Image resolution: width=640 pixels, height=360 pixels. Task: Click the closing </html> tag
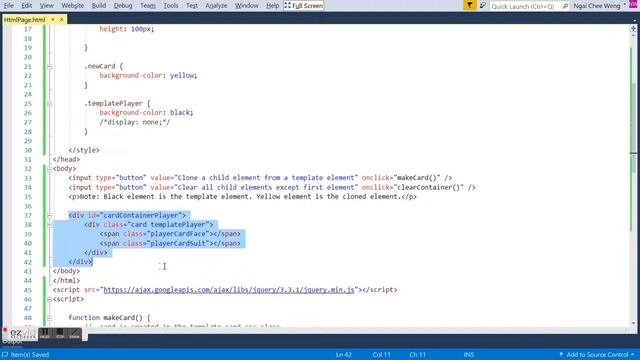(x=67, y=280)
